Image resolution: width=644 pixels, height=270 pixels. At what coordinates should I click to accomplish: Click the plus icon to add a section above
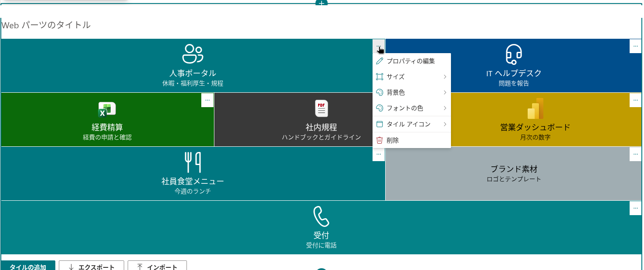pyautogui.click(x=321, y=3)
